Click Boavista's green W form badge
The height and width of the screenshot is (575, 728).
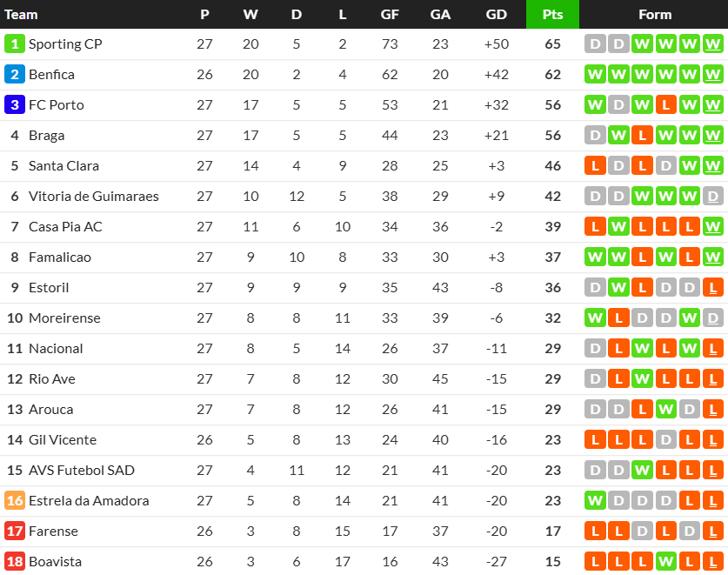click(x=665, y=562)
